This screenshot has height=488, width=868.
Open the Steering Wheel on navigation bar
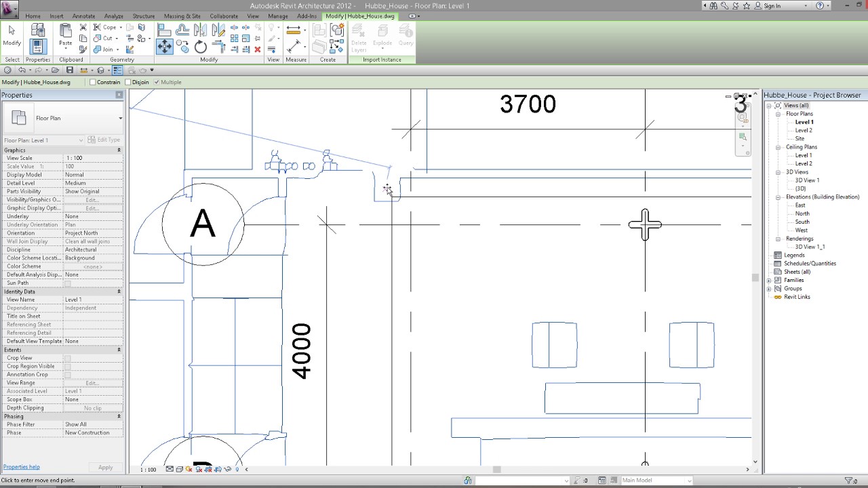coord(742,117)
